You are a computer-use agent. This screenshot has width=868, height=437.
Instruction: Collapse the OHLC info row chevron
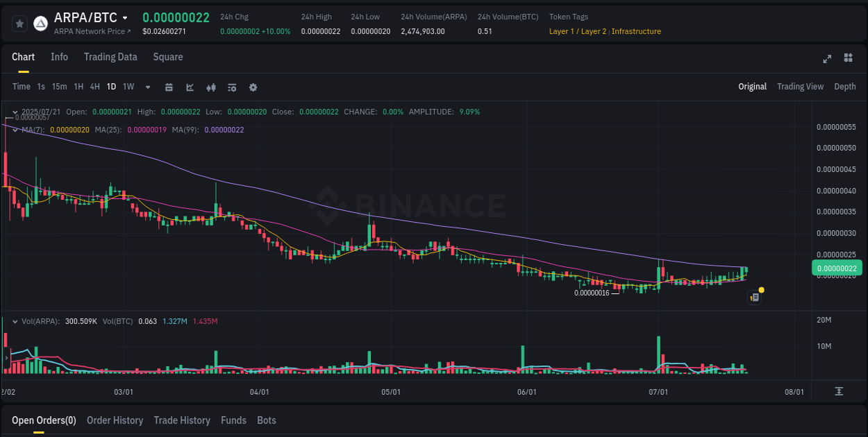[15, 111]
